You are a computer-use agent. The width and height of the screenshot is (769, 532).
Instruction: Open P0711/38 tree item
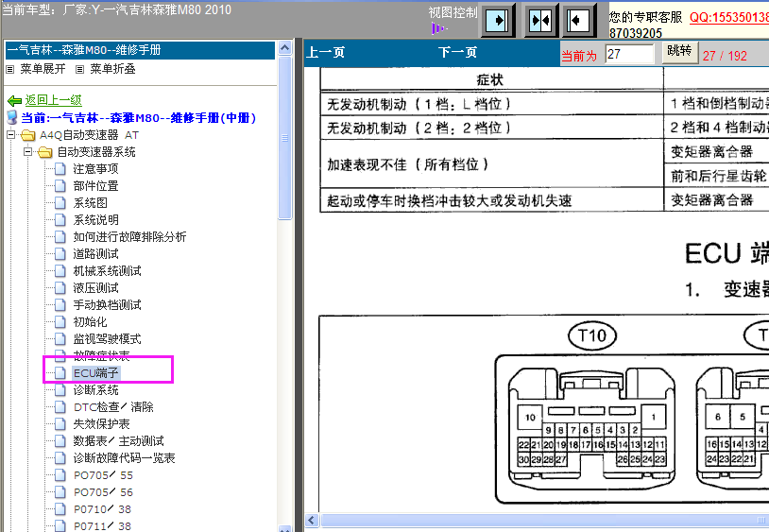[x=102, y=526]
